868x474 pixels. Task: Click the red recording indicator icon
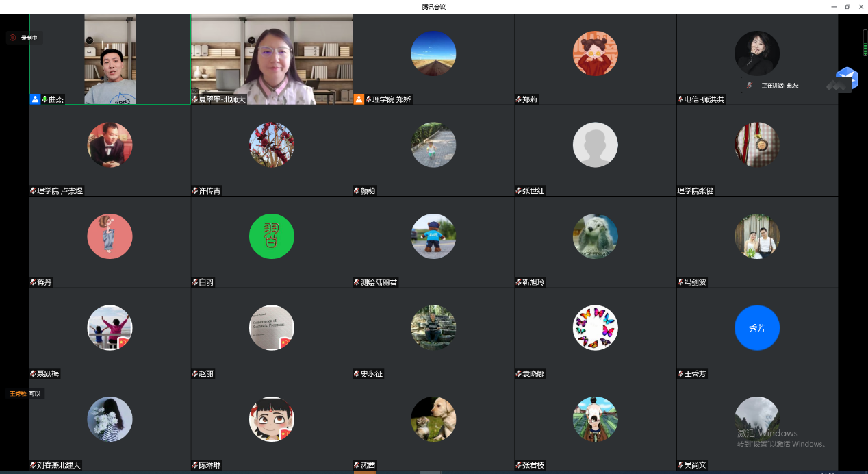coord(12,38)
